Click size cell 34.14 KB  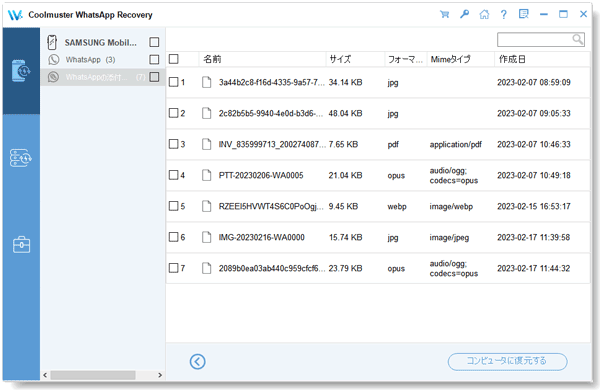click(x=345, y=82)
